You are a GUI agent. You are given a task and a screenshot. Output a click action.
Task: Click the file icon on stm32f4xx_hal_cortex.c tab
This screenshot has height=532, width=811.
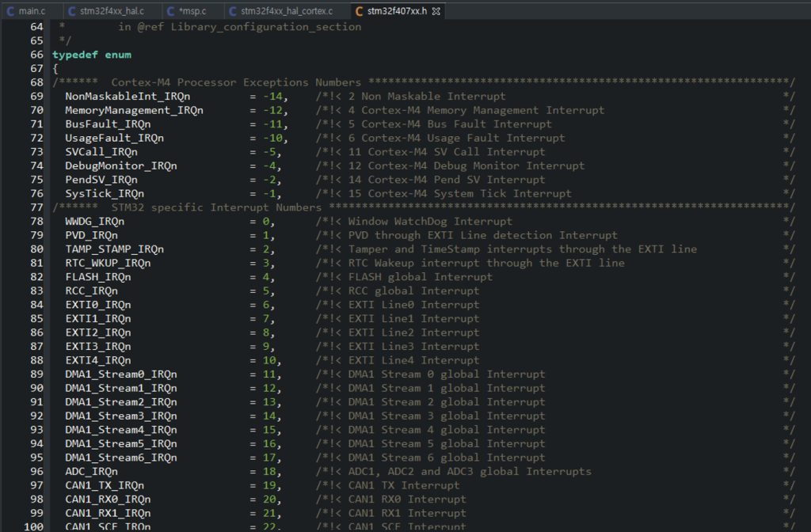point(233,11)
